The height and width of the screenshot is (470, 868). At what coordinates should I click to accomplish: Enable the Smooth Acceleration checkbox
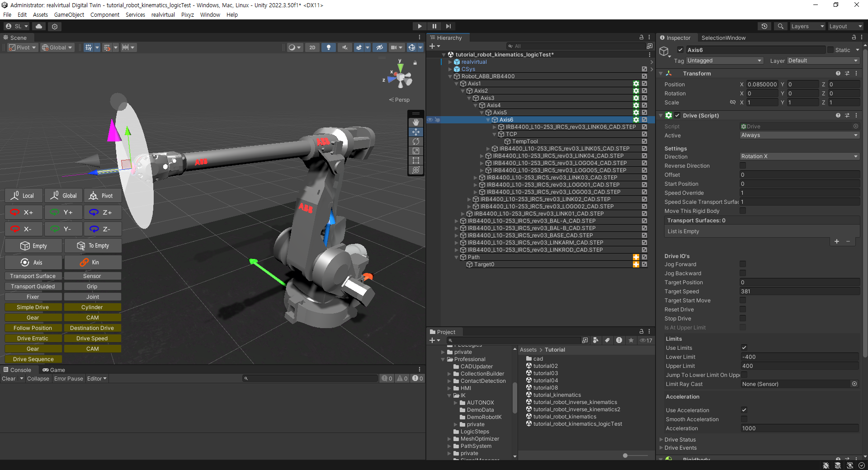(744, 419)
